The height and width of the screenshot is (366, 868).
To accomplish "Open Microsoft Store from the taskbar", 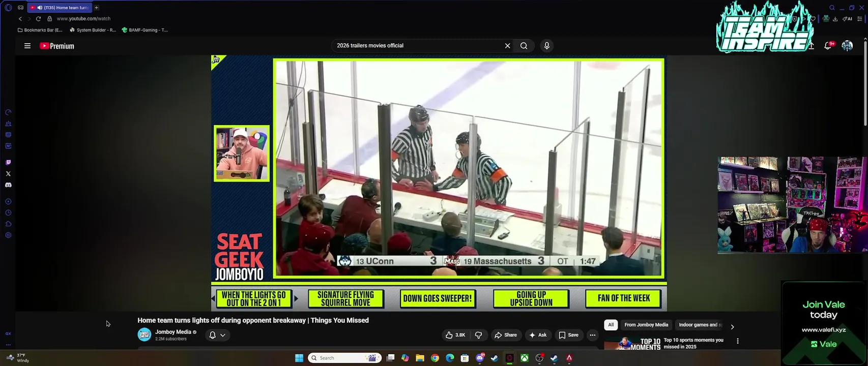I will click(465, 358).
